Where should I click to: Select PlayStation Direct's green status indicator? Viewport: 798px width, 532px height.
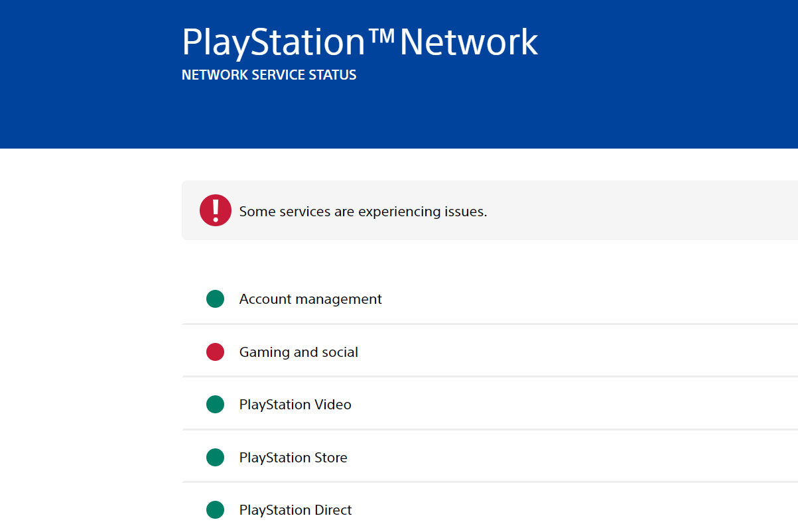214,509
